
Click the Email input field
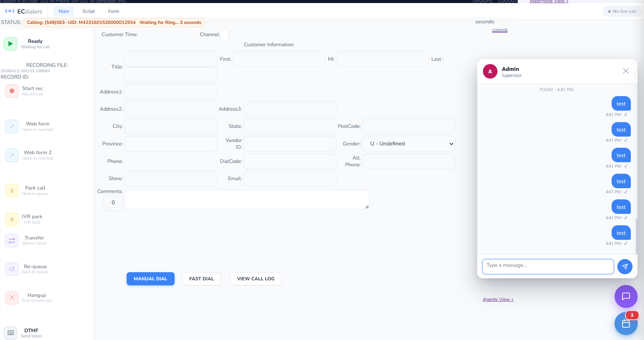pyautogui.click(x=290, y=178)
